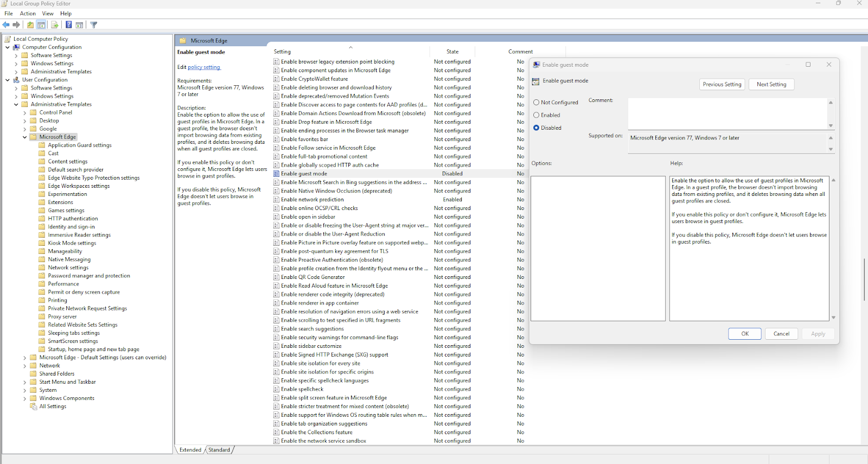Open the View menu
The height and width of the screenshot is (464, 868).
48,14
